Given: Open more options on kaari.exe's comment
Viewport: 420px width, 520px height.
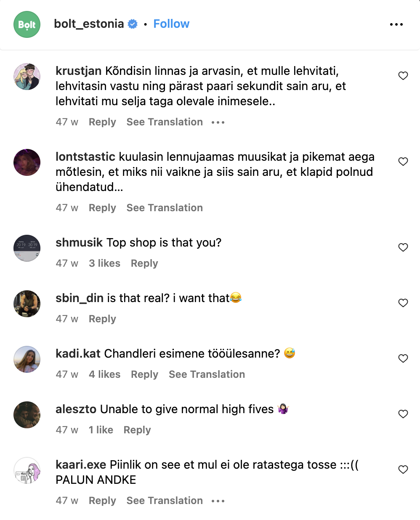Looking at the screenshot, I should coord(218,501).
